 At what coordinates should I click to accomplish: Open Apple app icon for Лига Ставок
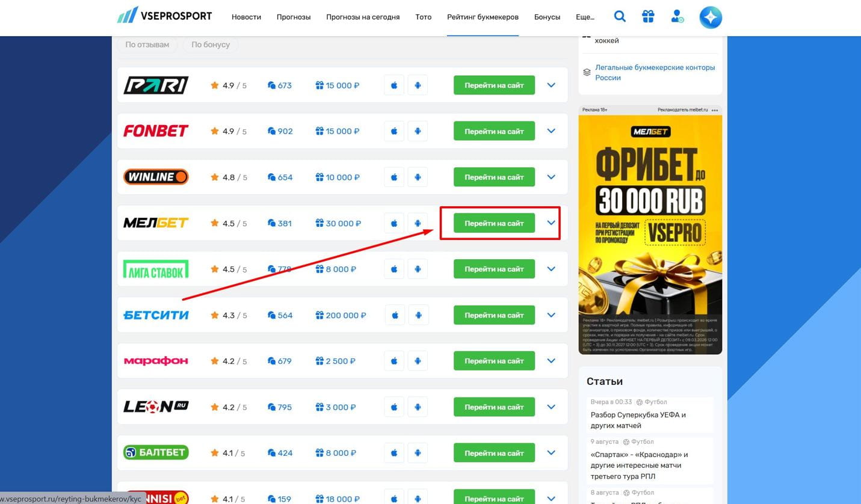pyautogui.click(x=394, y=269)
